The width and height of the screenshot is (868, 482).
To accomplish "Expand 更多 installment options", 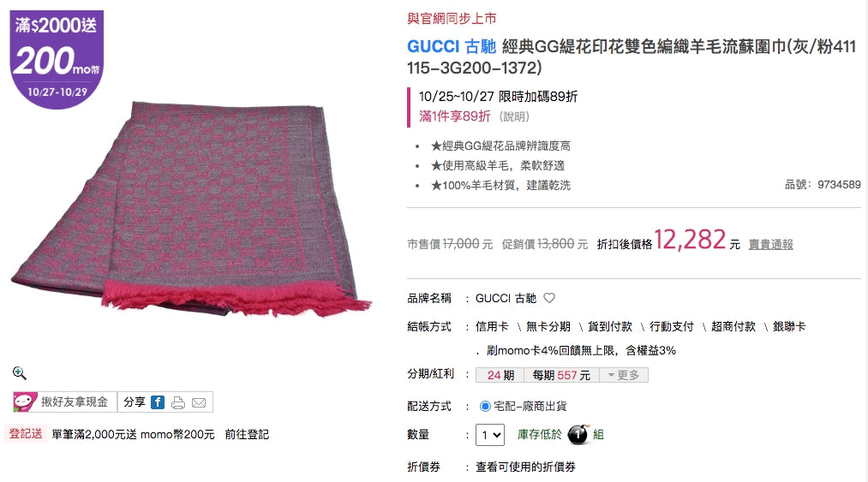I will 624,375.
